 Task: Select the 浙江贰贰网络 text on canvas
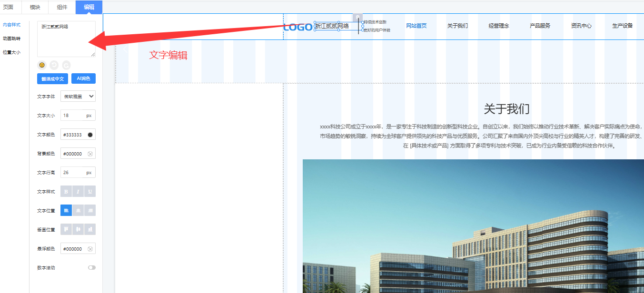[332, 26]
